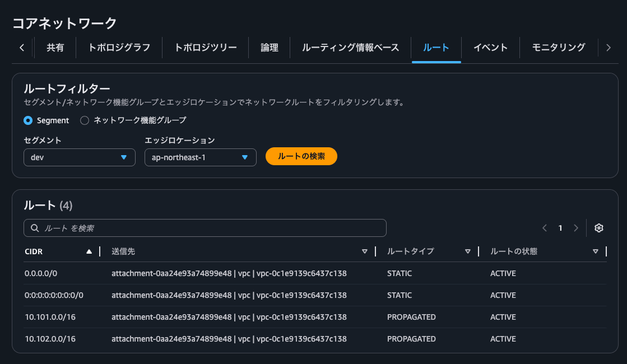
Task: Click the ルート (4) table heading
Action: click(x=48, y=206)
